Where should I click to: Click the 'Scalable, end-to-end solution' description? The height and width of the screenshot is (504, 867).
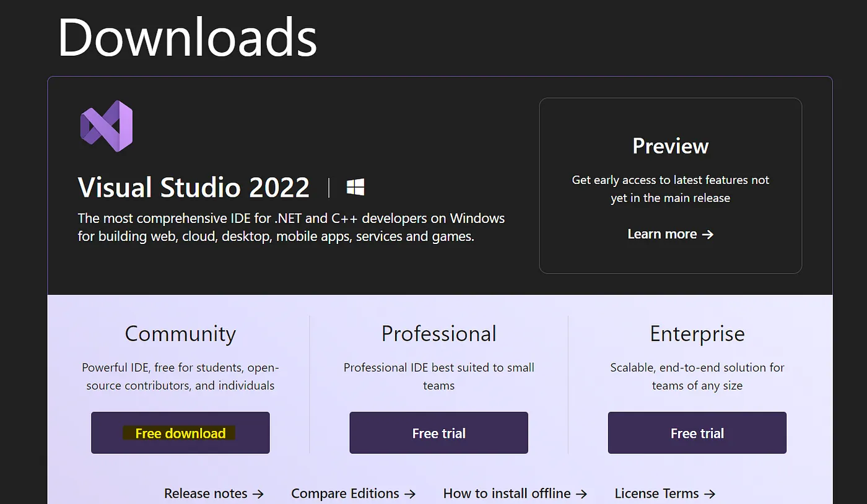(697, 376)
